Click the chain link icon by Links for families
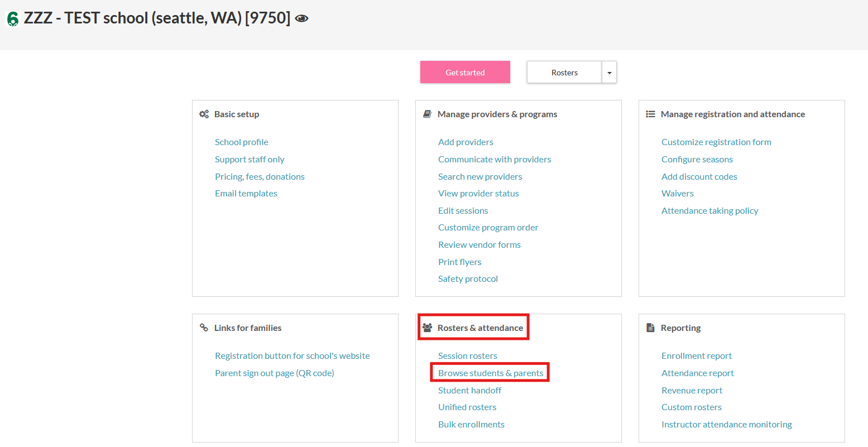The width and height of the screenshot is (868, 447). click(204, 328)
